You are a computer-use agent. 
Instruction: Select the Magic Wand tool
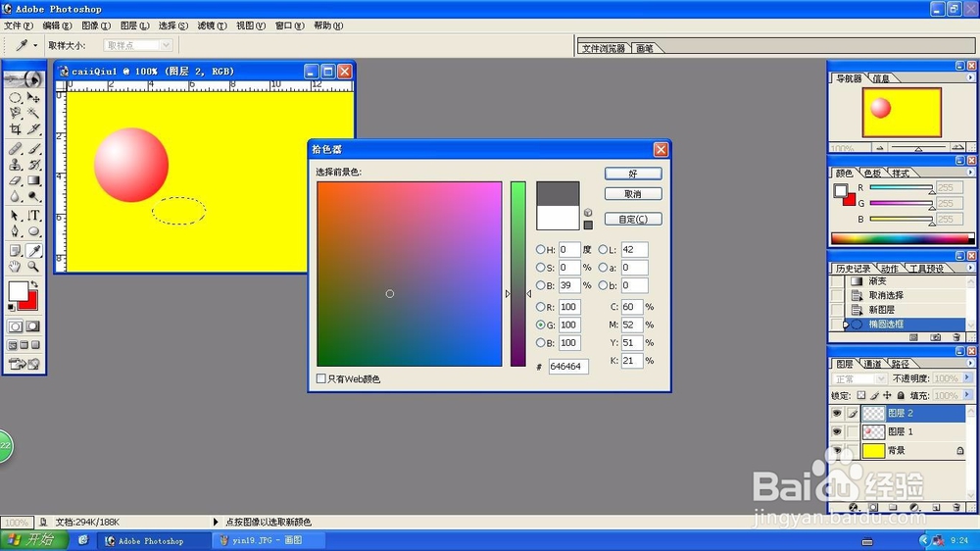point(33,113)
